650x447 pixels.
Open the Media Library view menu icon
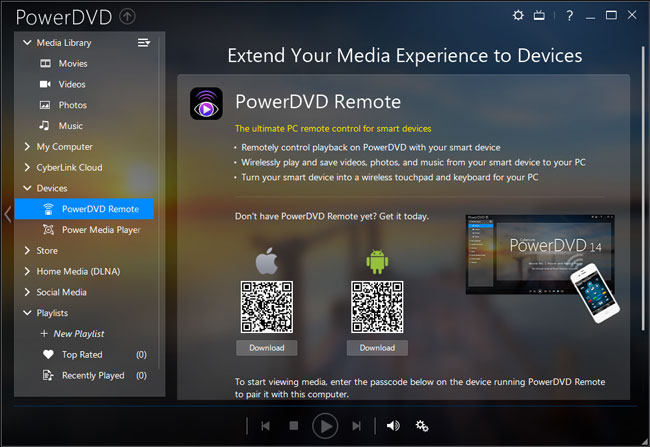144,43
